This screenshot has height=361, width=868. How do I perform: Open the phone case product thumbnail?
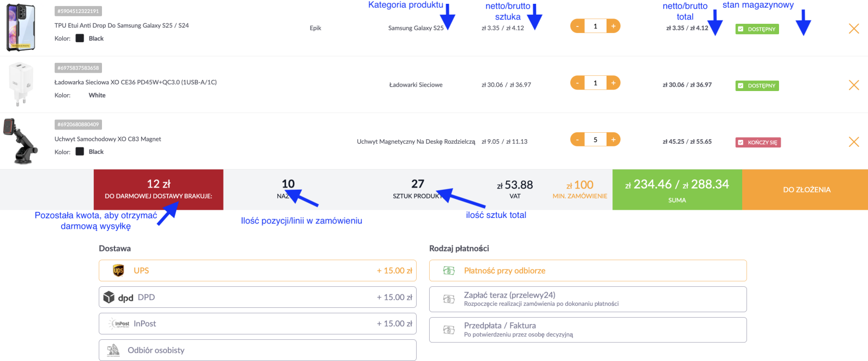21,27
